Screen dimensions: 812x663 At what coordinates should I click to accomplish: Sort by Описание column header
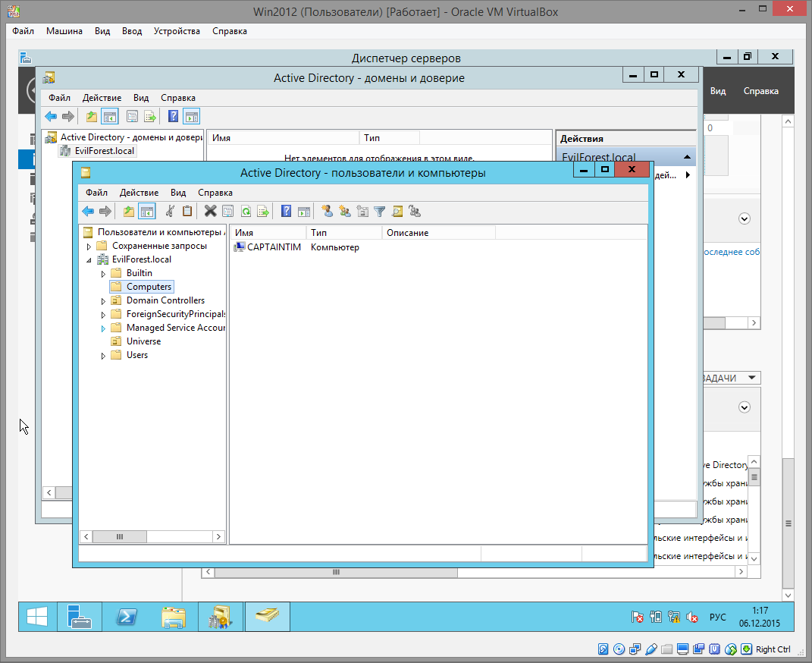pyautogui.click(x=439, y=233)
